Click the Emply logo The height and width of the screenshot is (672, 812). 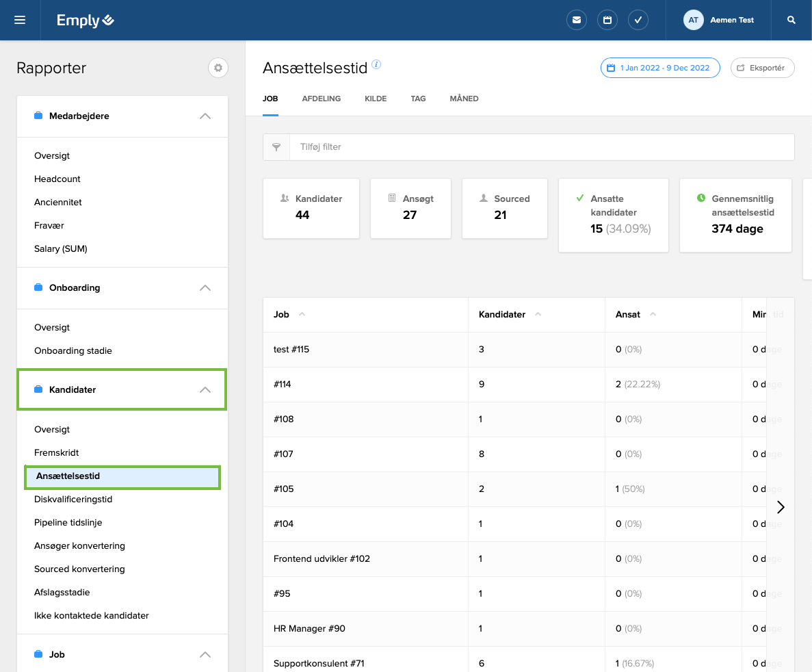(x=86, y=21)
